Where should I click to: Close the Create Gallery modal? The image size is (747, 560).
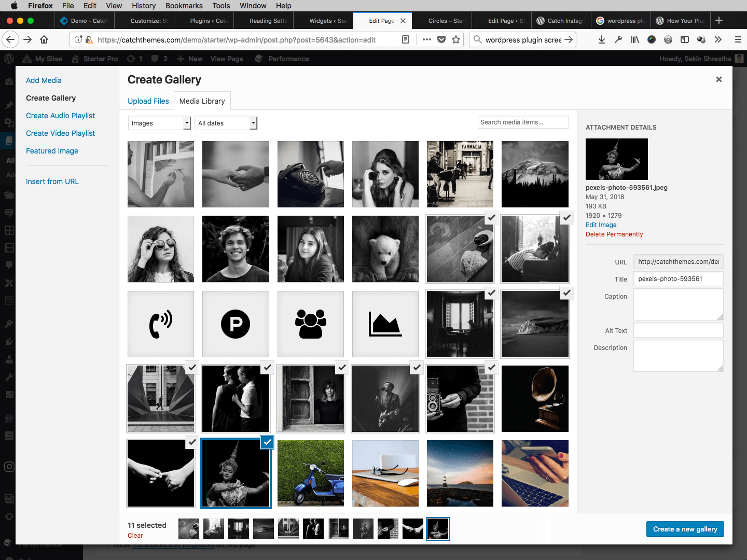pos(719,79)
